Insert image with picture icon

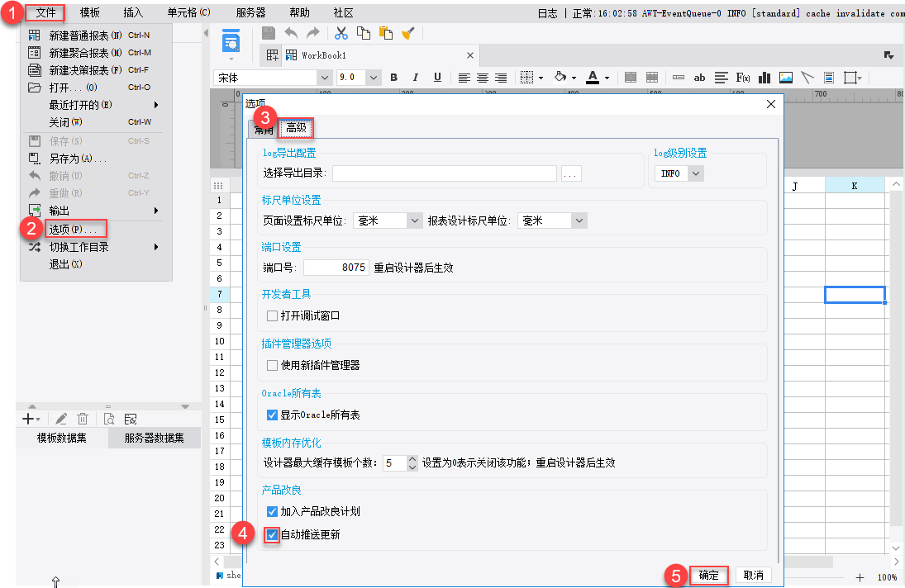coord(785,78)
